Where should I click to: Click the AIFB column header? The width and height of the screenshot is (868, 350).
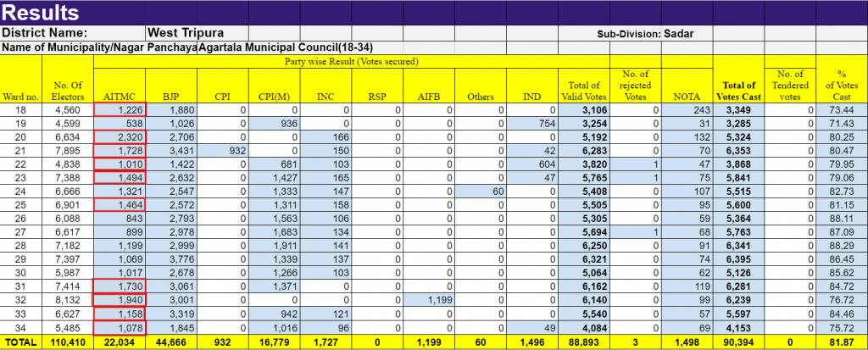pyautogui.click(x=429, y=86)
